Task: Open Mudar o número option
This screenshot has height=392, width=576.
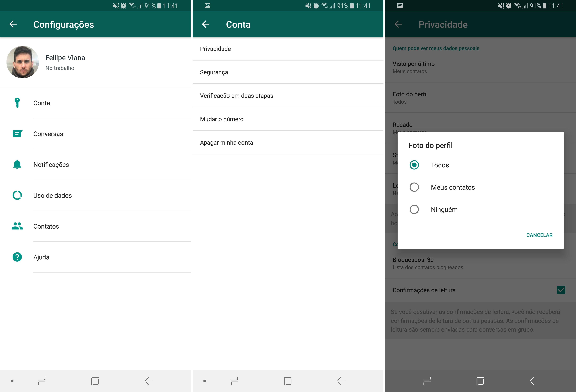Action: pos(288,119)
